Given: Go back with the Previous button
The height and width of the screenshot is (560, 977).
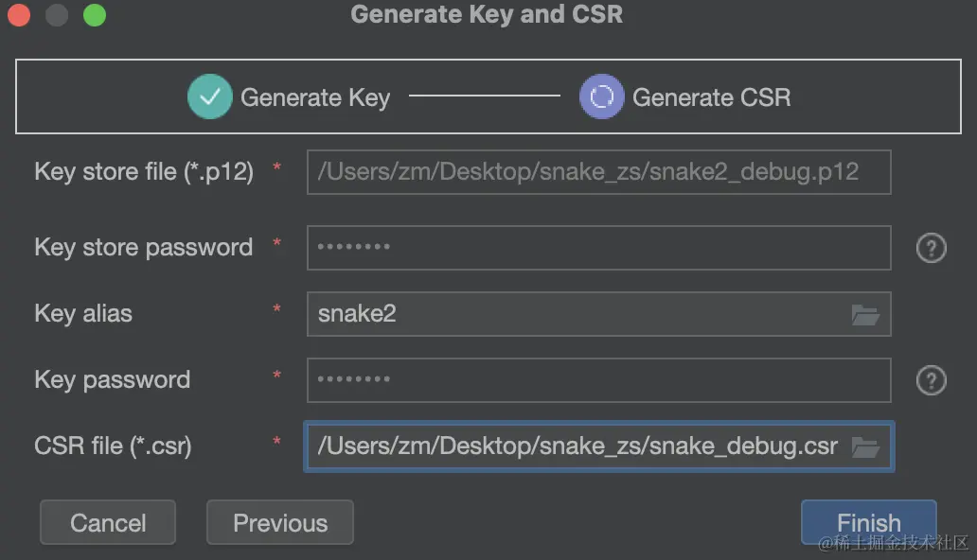Looking at the screenshot, I should coord(279,523).
